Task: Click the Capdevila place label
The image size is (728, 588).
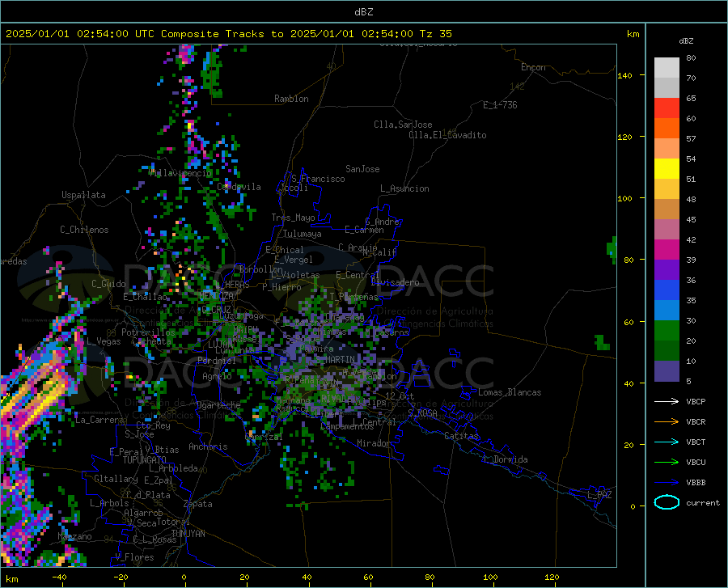Action: coord(239,187)
